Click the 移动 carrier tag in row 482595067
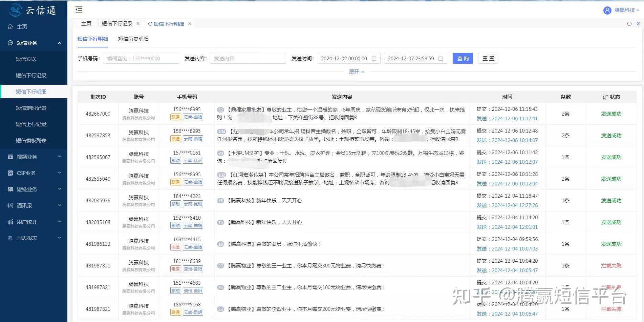644x322 pixels. click(x=175, y=161)
